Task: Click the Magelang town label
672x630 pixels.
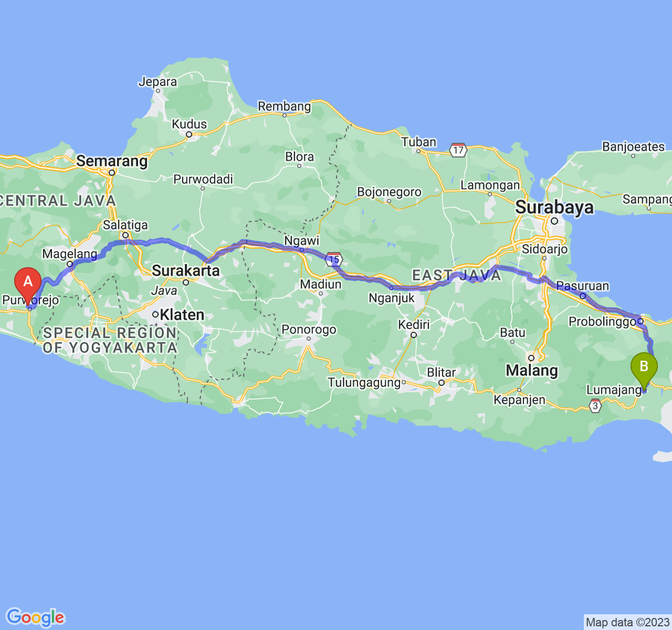Action: 70,254
